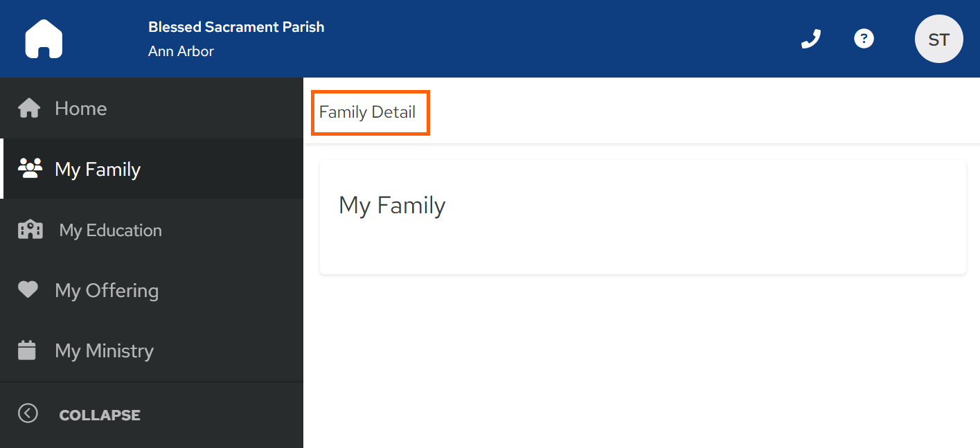Select My Family menu item

(152, 169)
